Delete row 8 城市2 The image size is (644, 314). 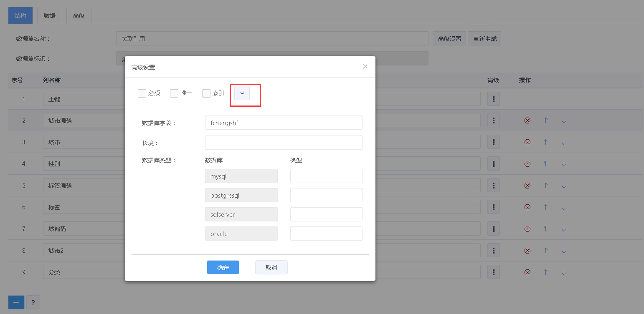527,251
